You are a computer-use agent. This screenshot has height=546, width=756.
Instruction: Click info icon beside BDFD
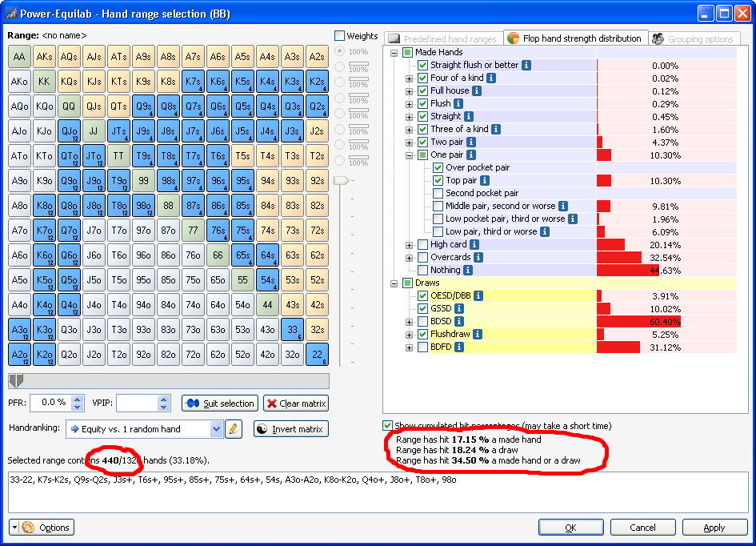pos(459,347)
